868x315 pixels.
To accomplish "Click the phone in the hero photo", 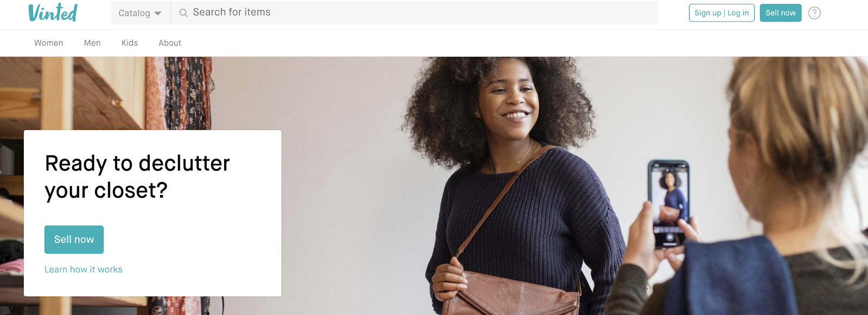I will coord(669,204).
